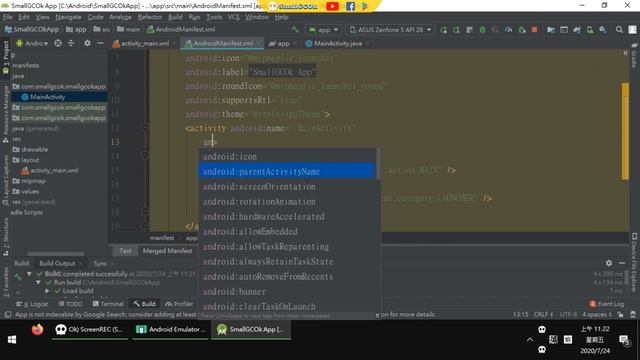Open the Logcat tool window
Image resolution: width=640 pixels, height=360 pixels.
pyautogui.click(x=32, y=304)
